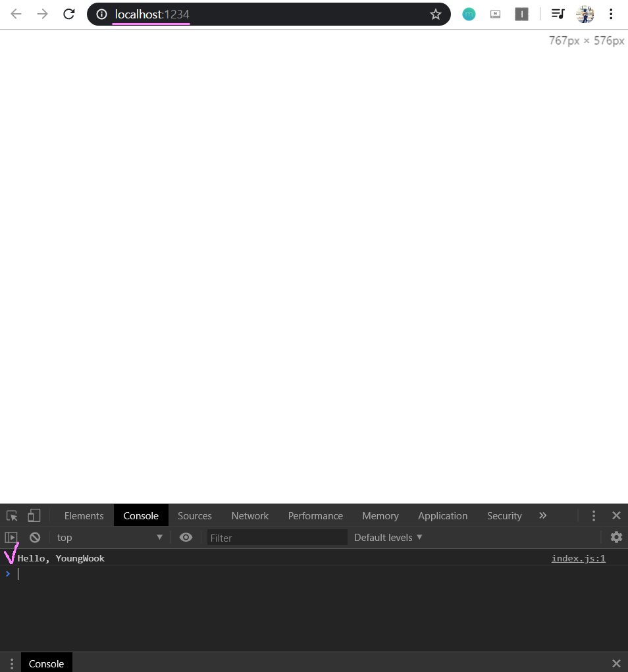
Task: Select the 'Hello, YoungWook' log message
Action: point(61,558)
